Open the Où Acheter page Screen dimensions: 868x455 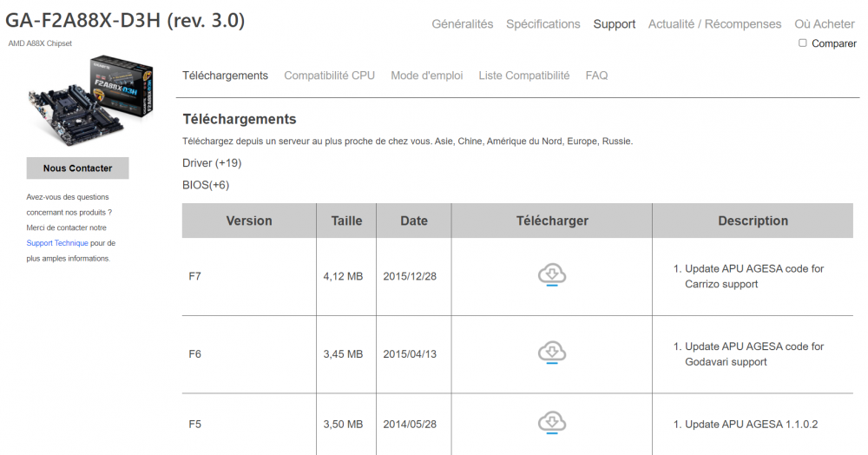825,24
